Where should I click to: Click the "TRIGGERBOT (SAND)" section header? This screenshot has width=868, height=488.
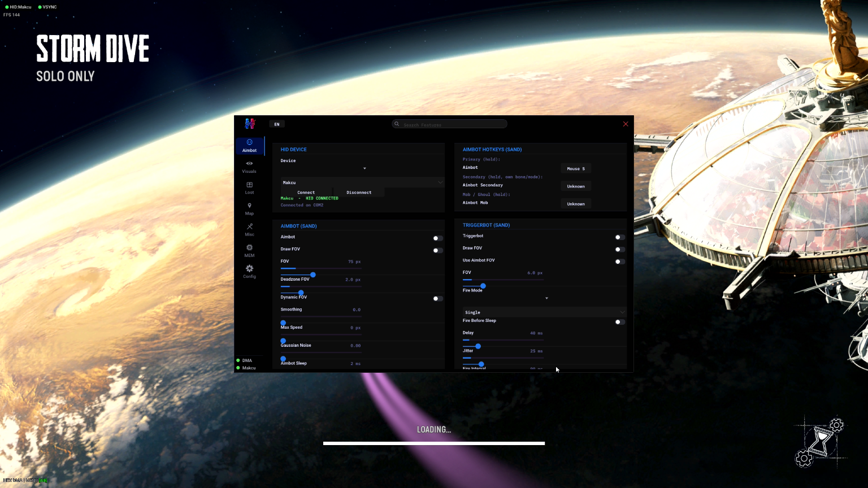pos(487,225)
